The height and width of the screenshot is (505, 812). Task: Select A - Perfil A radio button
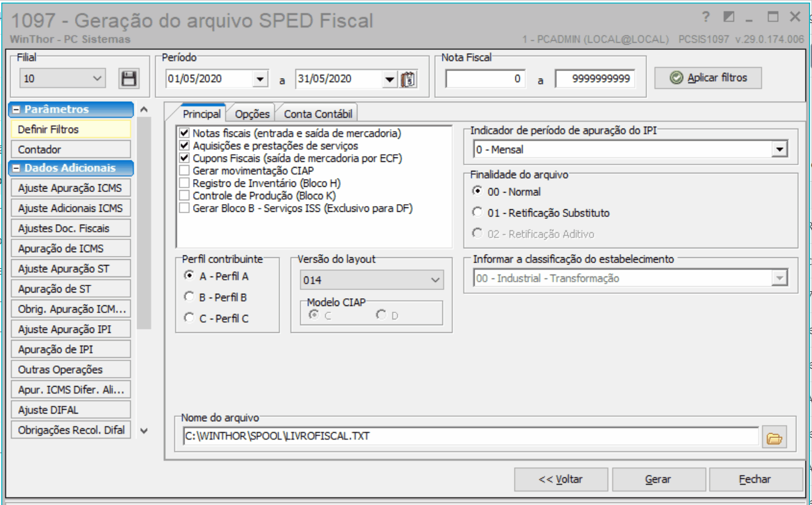point(189,276)
